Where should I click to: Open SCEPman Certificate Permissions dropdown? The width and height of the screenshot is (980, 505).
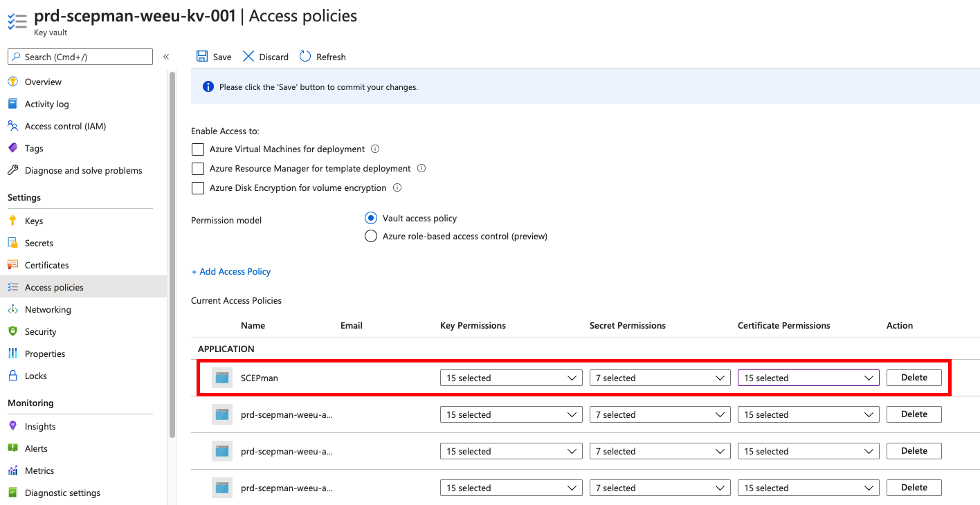pyautogui.click(x=808, y=378)
